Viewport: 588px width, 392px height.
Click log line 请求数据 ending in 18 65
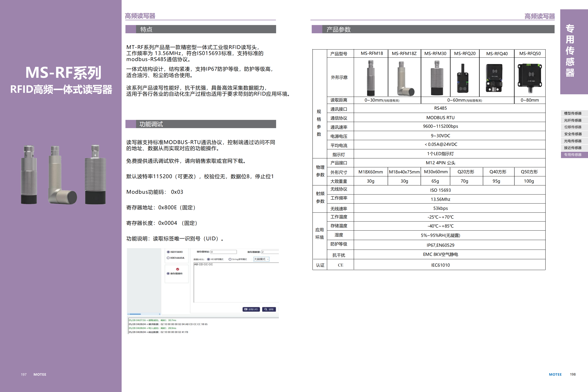168,324
